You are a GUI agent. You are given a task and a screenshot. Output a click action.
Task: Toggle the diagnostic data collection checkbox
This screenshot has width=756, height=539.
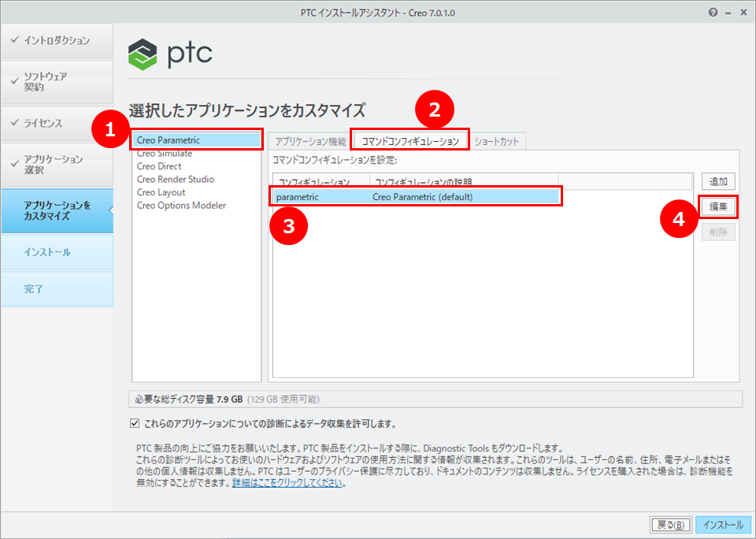(135, 423)
